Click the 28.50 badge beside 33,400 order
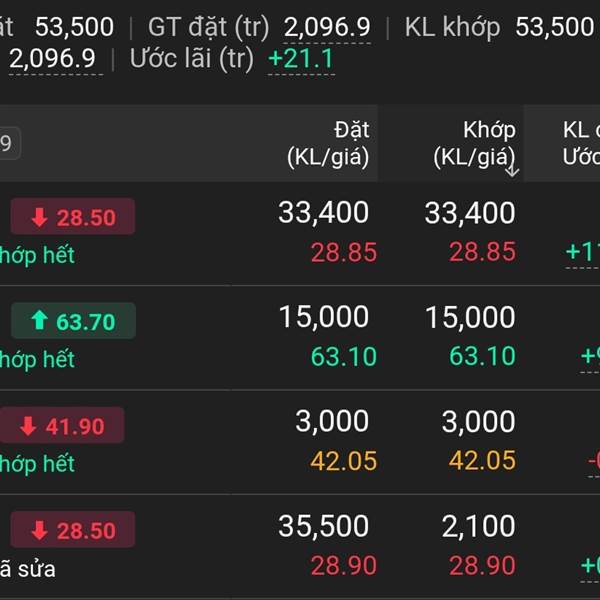600x600 pixels. (73, 217)
